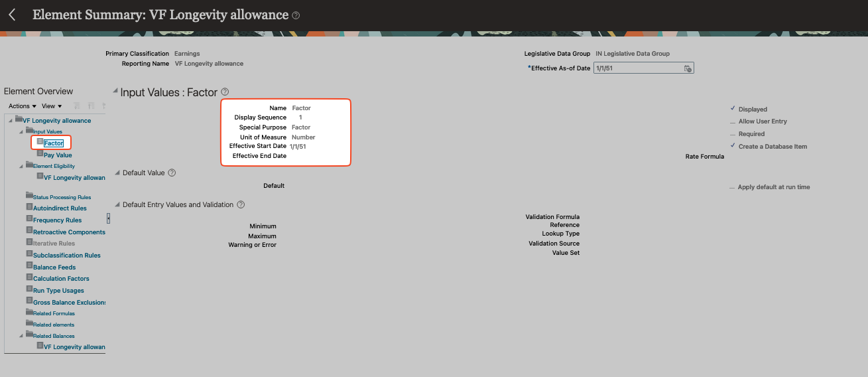Click the Effective As-of Date input field

(x=637, y=68)
